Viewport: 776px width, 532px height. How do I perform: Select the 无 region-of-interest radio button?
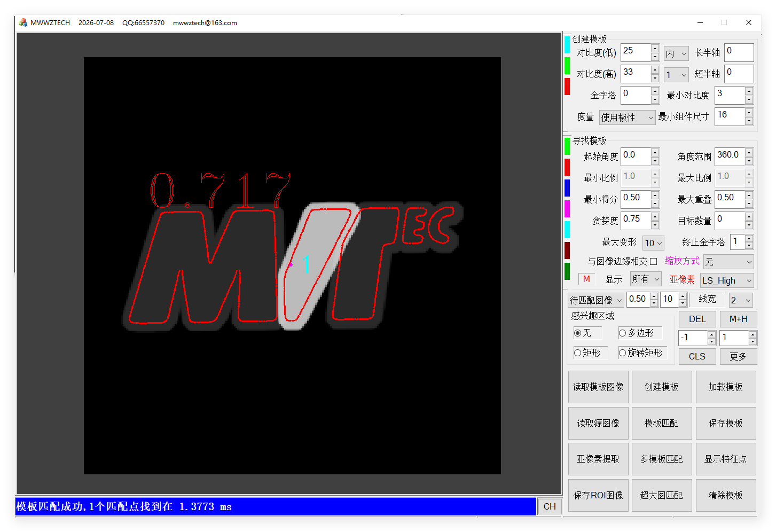[577, 333]
